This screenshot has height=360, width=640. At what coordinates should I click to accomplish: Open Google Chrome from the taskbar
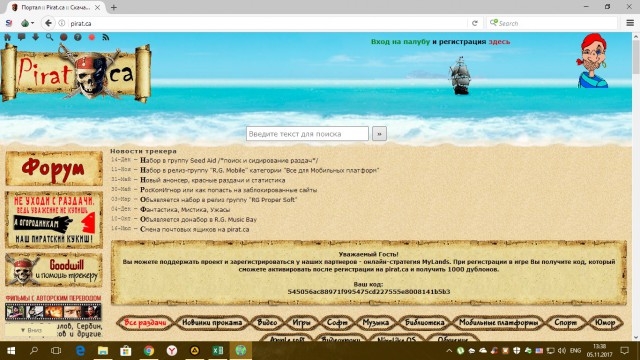(149, 351)
